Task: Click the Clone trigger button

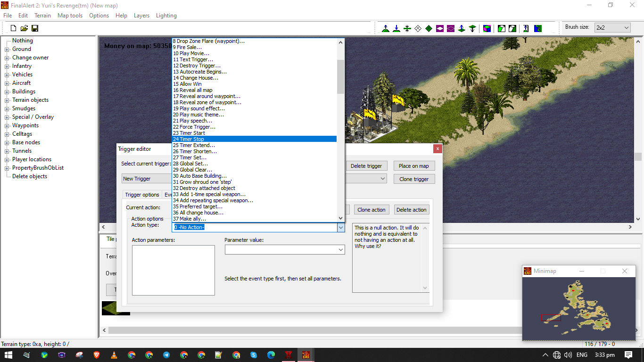Action: click(x=414, y=179)
